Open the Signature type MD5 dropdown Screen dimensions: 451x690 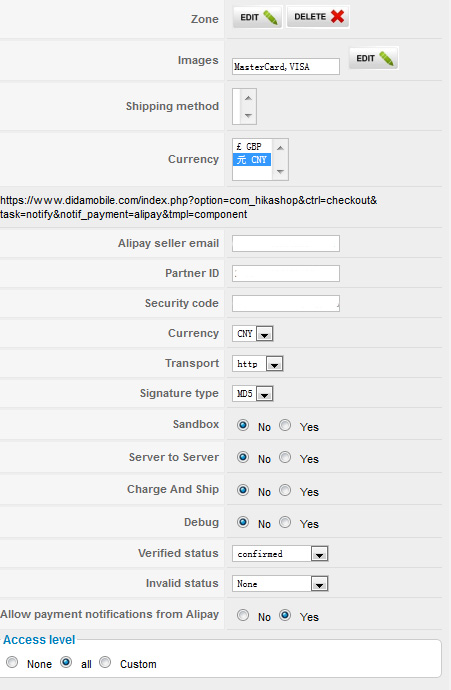(x=253, y=393)
